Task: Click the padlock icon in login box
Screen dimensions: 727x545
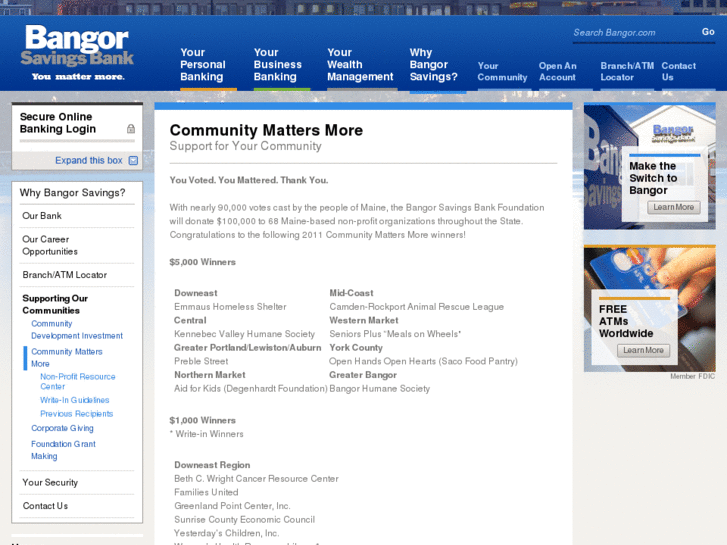Action: click(131, 128)
